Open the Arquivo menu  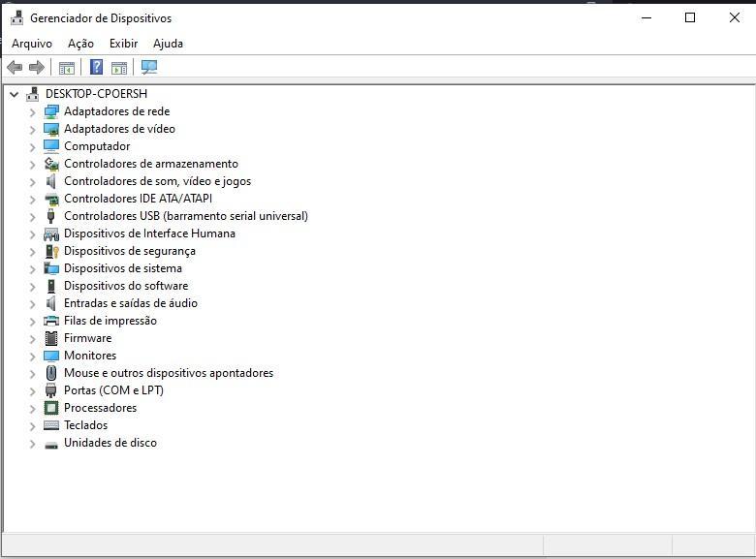coord(32,44)
